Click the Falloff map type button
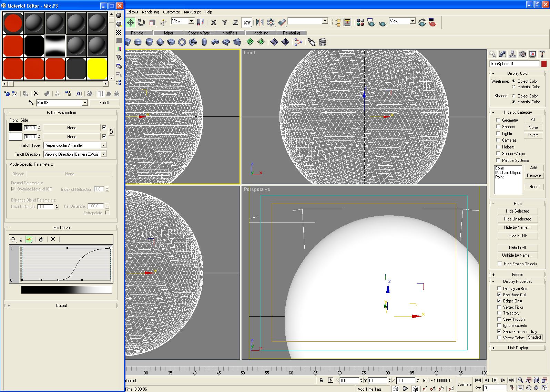Viewport: 550px width, 392px height. click(104, 103)
